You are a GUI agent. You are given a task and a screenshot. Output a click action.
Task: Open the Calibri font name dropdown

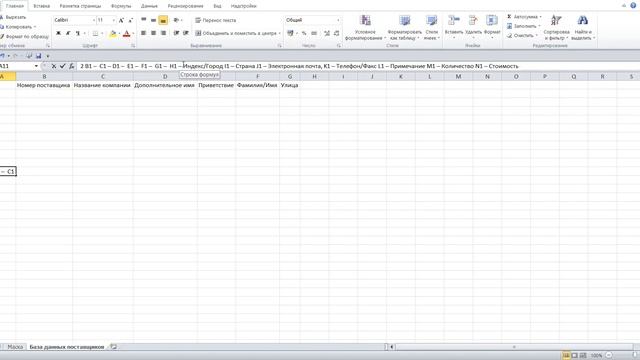point(93,20)
